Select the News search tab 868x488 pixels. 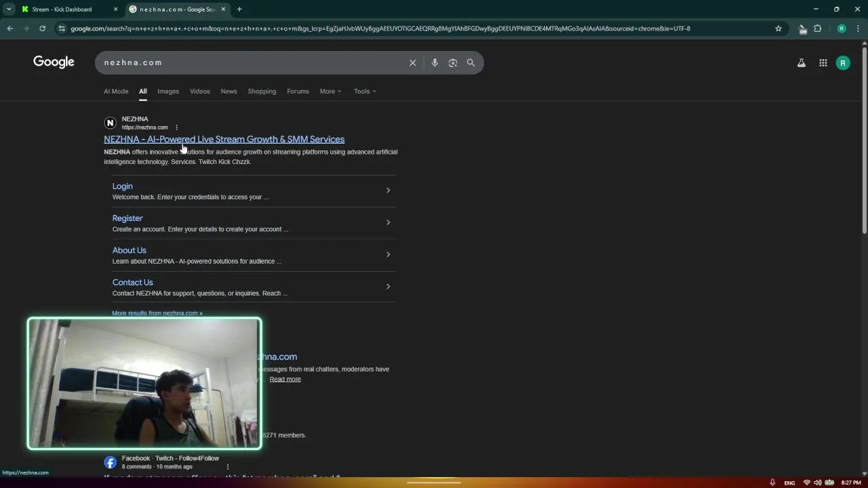[x=229, y=91]
